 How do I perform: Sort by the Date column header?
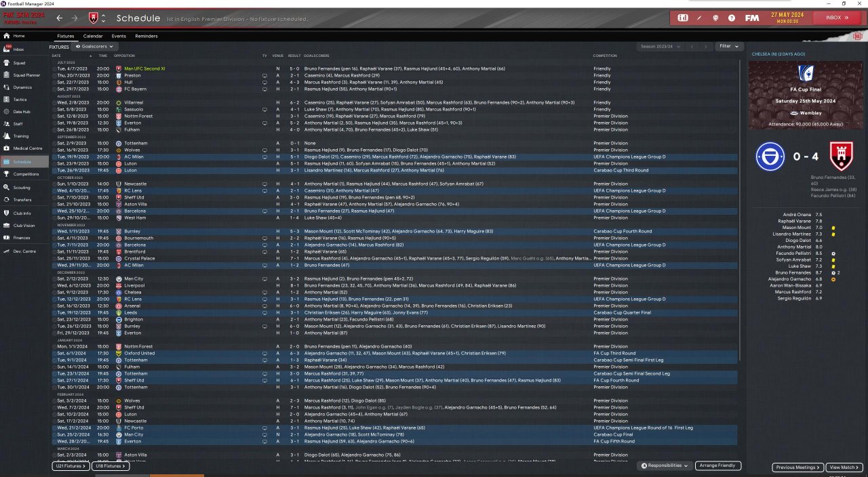pos(56,55)
